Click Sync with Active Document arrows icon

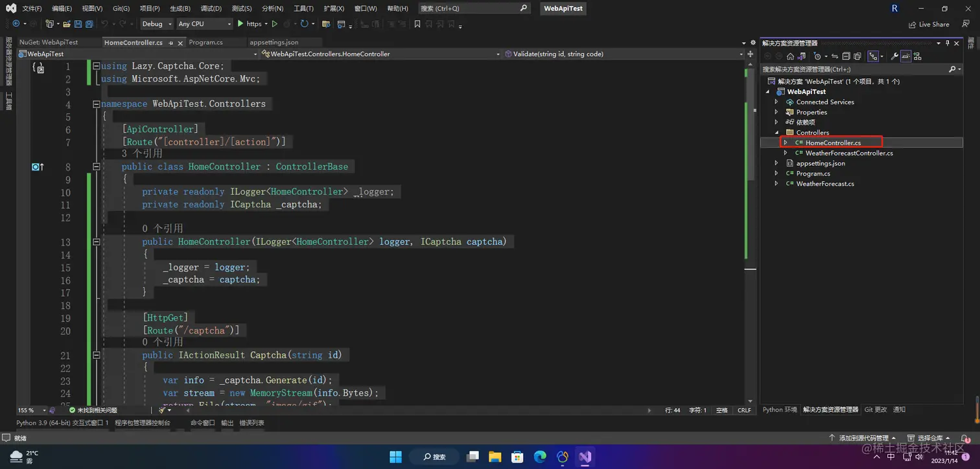point(835,56)
